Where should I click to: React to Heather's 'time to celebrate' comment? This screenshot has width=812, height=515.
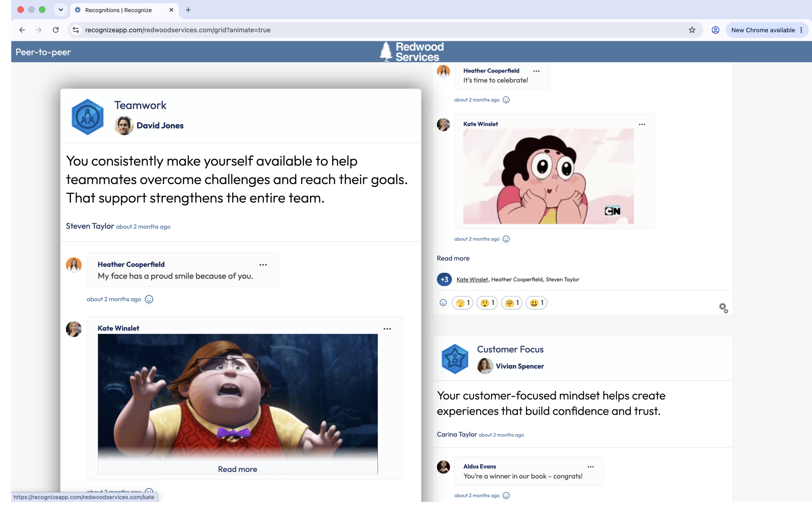tap(506, 100)
